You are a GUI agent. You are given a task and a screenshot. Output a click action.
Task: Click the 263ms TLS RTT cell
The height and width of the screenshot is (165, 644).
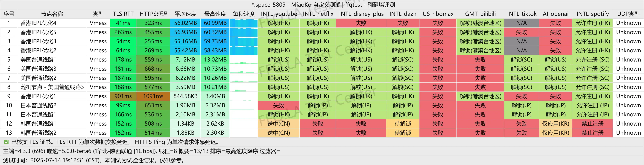tap(123, 32)
